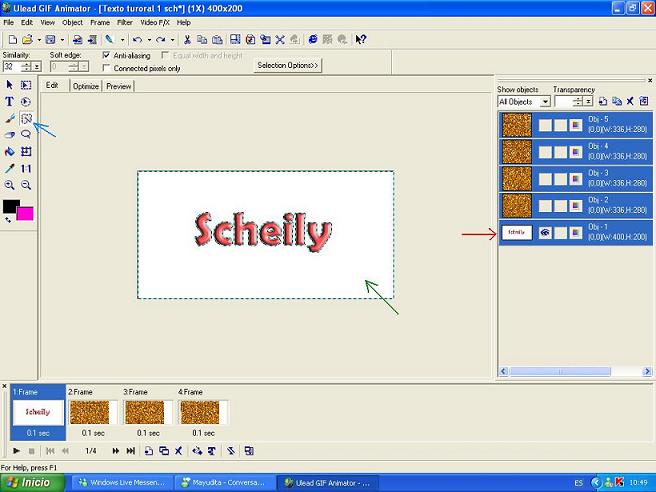Click the Open file folder icon
Viewport: 656px width, 492px height.
27,39
